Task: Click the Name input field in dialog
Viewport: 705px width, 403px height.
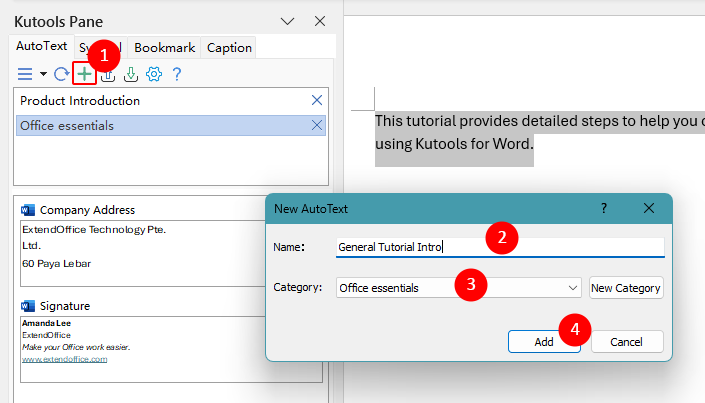Action: tap(500, 247)
